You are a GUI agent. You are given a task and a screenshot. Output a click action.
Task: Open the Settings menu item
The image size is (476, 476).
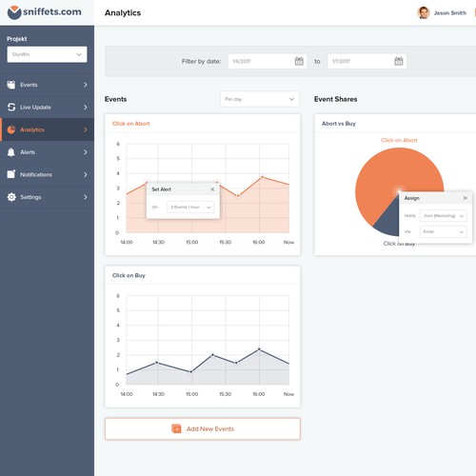47,197
